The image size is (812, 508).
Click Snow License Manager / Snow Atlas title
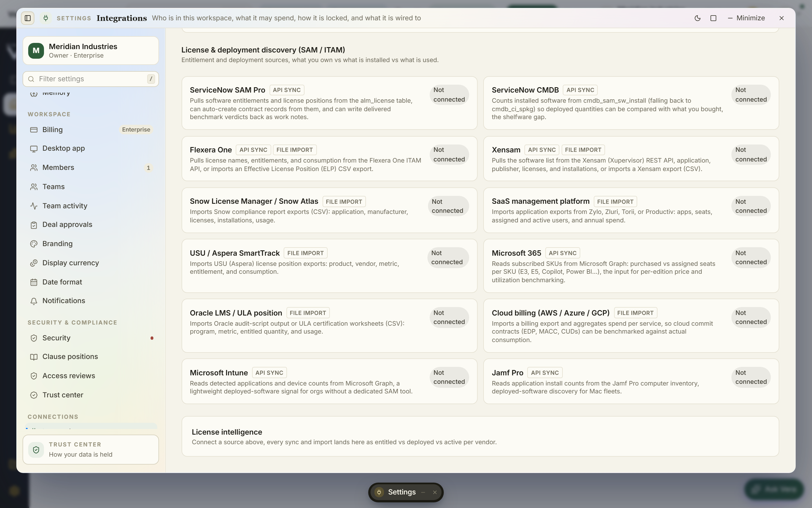pyautogui.click(x=254, y=201)
